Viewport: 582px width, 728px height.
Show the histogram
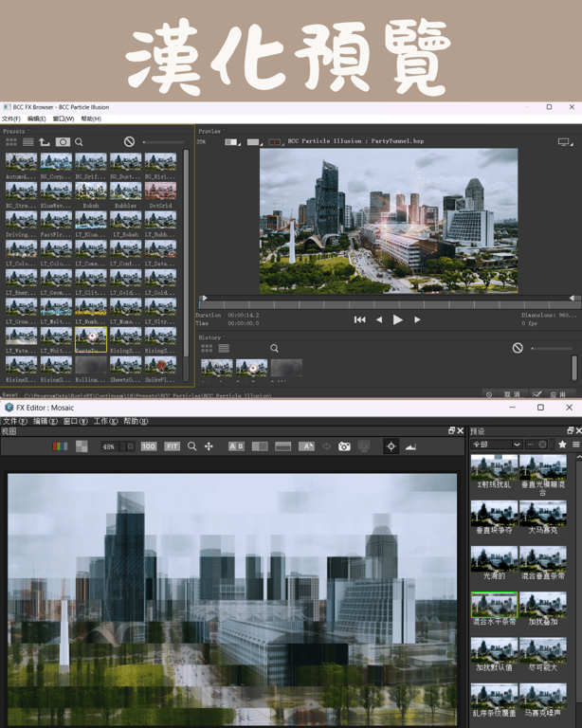tap(410, 446)
